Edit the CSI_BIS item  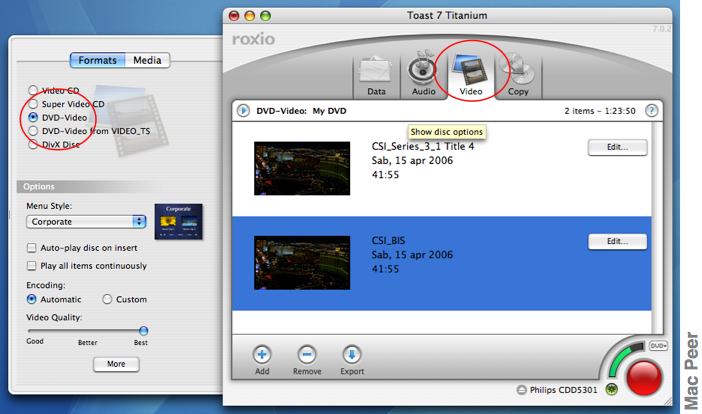[617, 241]
